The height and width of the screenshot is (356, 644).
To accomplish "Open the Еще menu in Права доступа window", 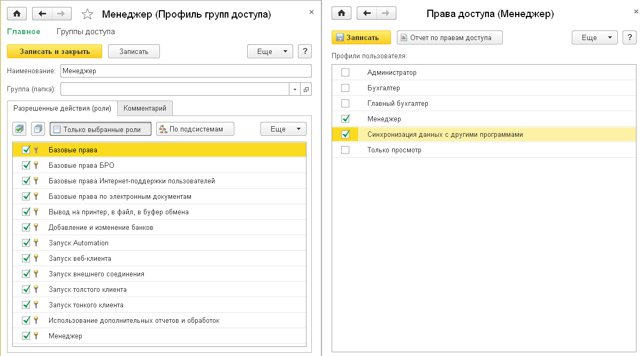I will (x=594, y=37).
